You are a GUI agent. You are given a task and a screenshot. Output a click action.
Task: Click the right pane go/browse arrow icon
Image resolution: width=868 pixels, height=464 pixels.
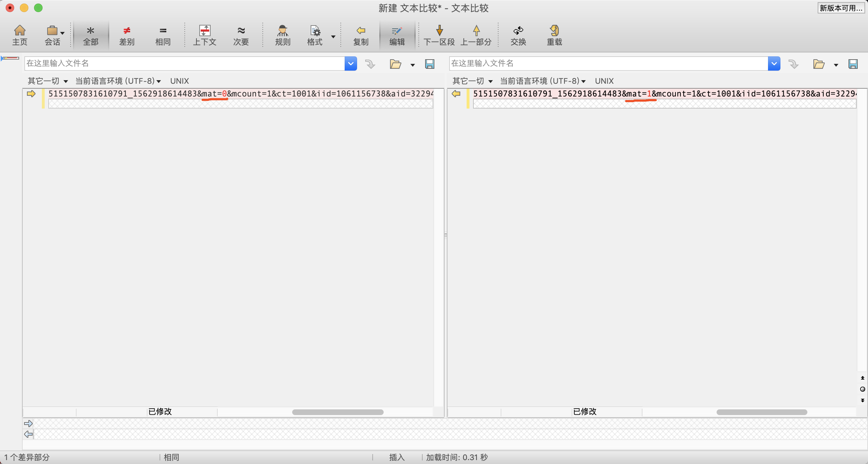click(794, 64)
